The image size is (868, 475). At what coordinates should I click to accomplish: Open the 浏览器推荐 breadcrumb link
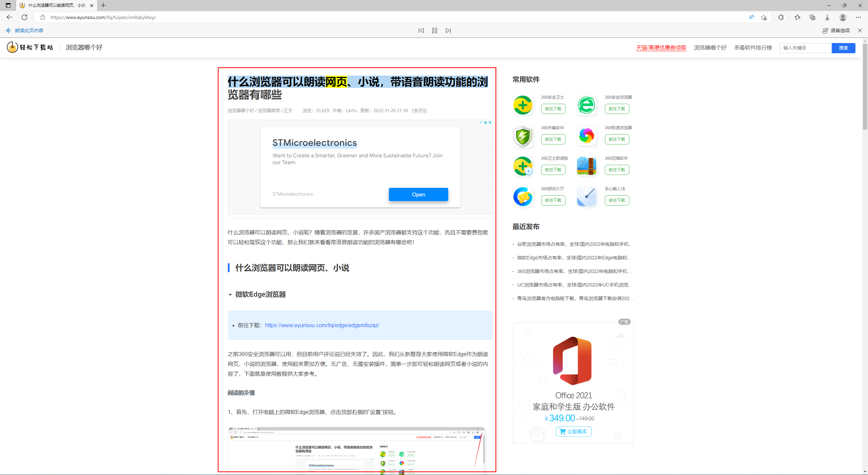269,111
